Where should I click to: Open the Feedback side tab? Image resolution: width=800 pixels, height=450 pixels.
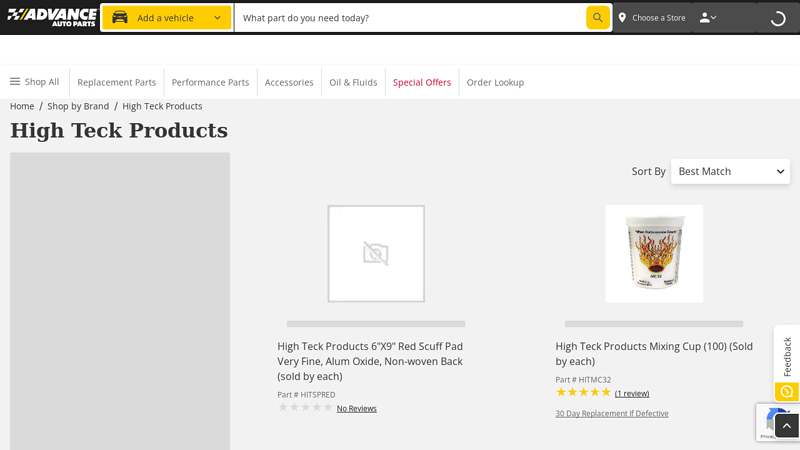[787, 357]
